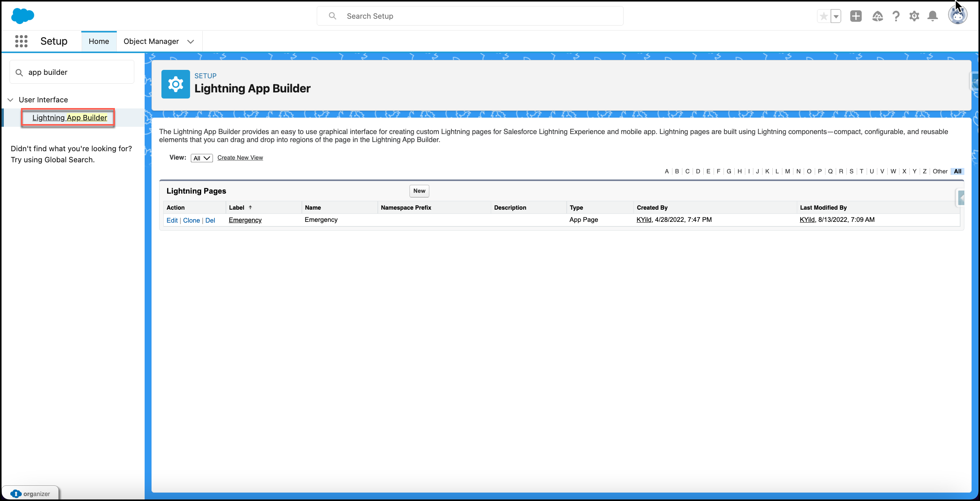
Task: Click the Salesforce cloud logo
Action: point(23,16)
